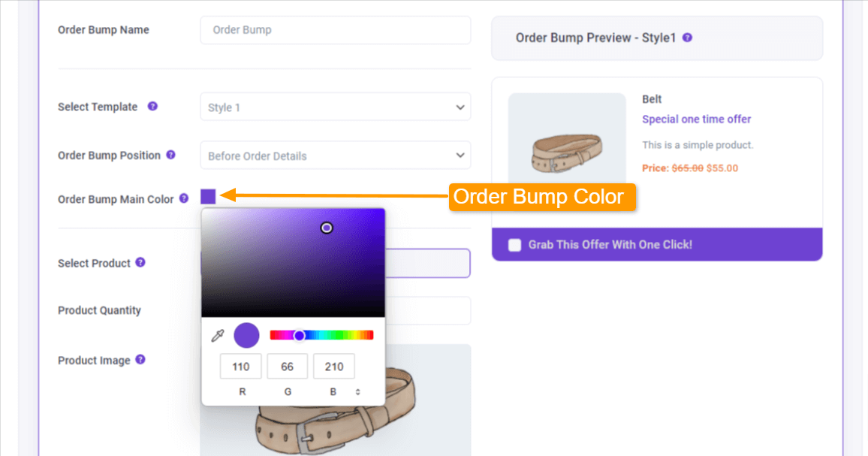The image size is (868, 456).
Task: Click the saturation picker circle handle
Action: (x=327, y=228)
